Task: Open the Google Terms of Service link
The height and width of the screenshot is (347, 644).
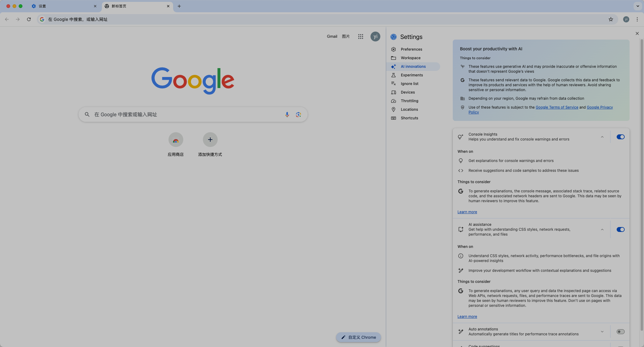Action: [557, 107]
